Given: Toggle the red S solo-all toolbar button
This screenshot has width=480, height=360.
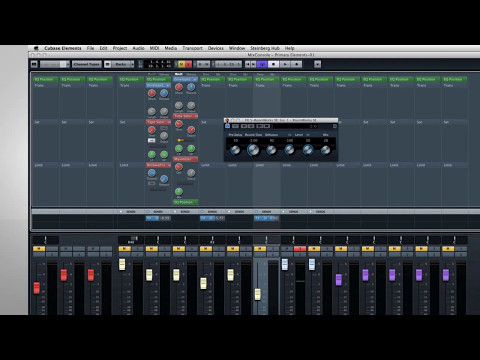Looking at the screenshot, I should click(188, 64).
